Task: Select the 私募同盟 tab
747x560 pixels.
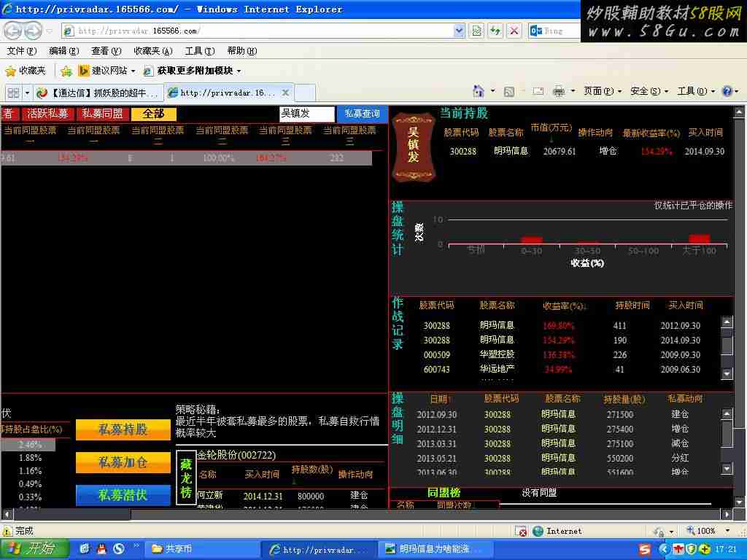Action: (x=102, y=114)
